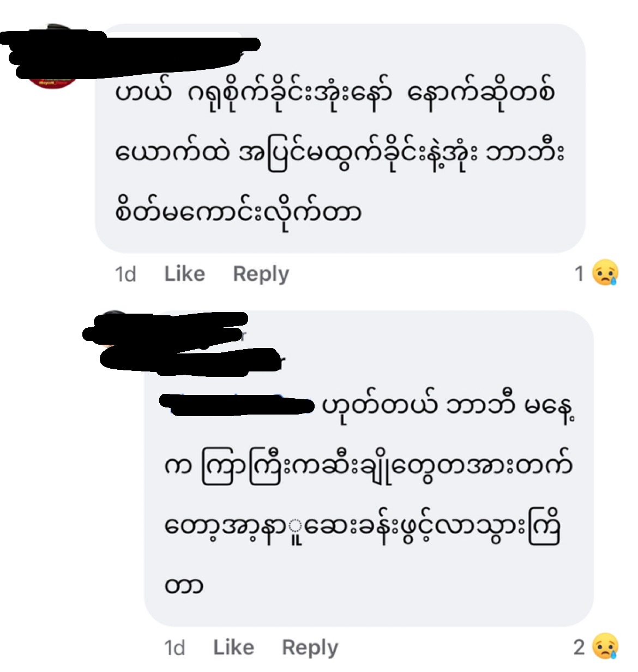638x672 pixels.
Task: Open the 1d timestamp under the nested reply
Action: 174,647
